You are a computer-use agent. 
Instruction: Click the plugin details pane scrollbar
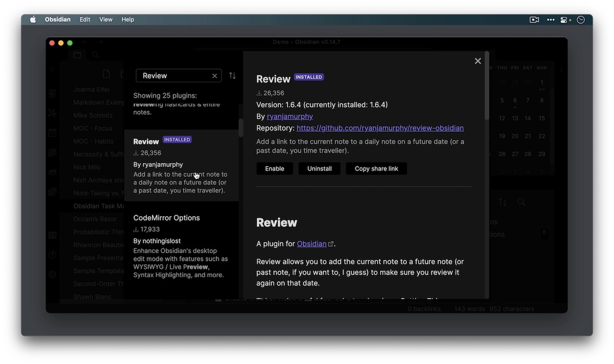point(487,86)
